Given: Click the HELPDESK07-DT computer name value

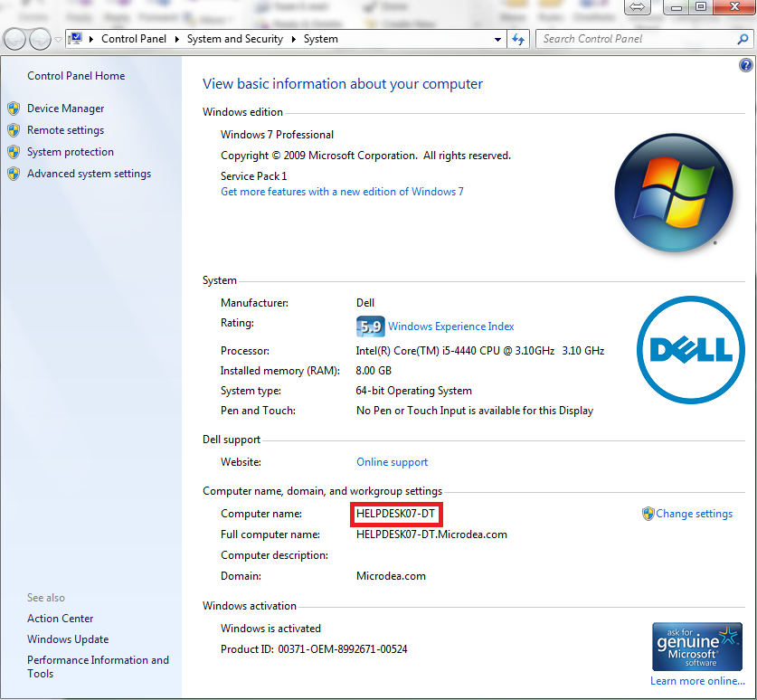Looking at the screenshot, I should [x=395, y=514].
